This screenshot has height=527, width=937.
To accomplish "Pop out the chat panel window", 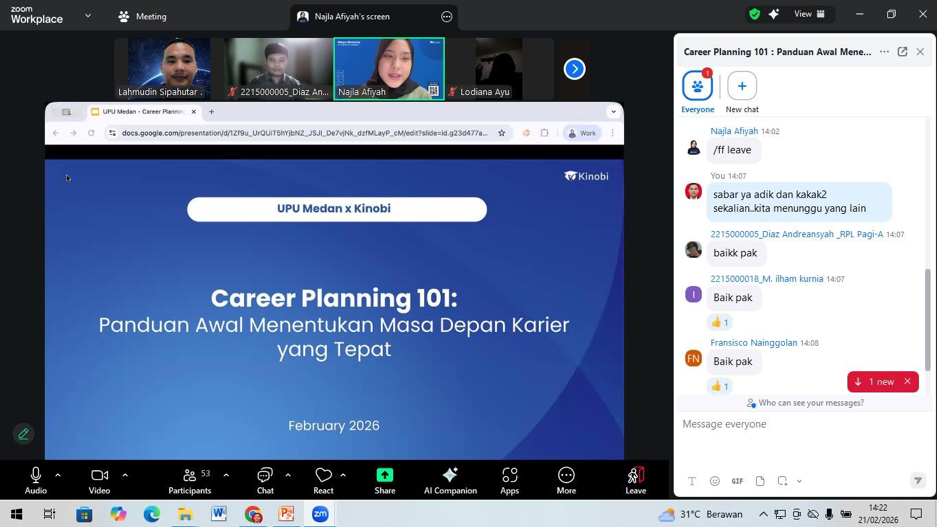I will pyautogui.click(x=902, y=52).
